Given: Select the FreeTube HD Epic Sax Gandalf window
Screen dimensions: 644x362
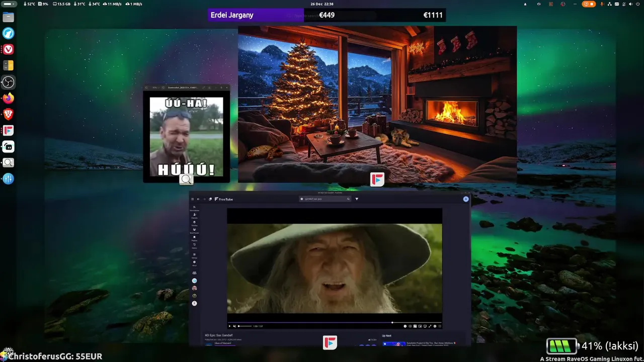Looking at the screenshot, I should pyautogui.click(x=330, y=268).
